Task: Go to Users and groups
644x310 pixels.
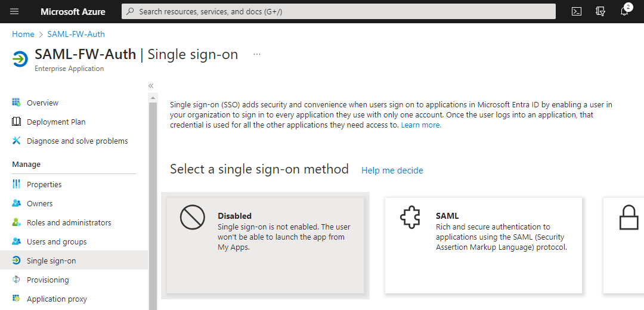Action: 57,241
